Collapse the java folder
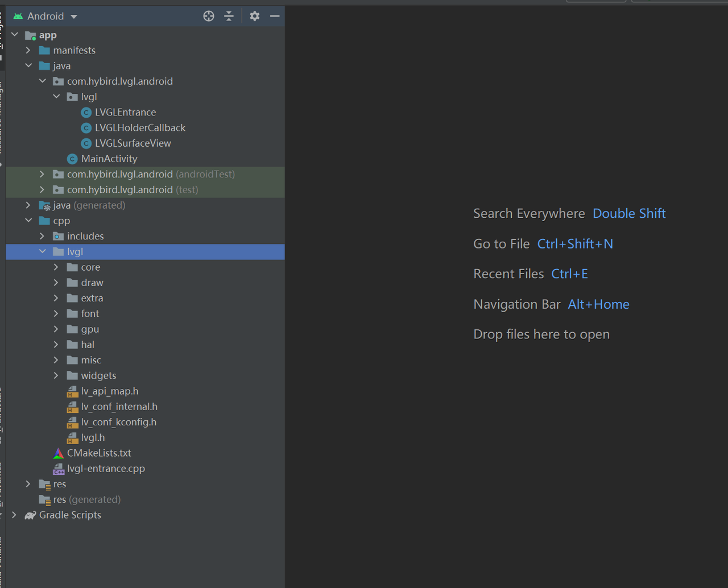 [x=28, y=66]
